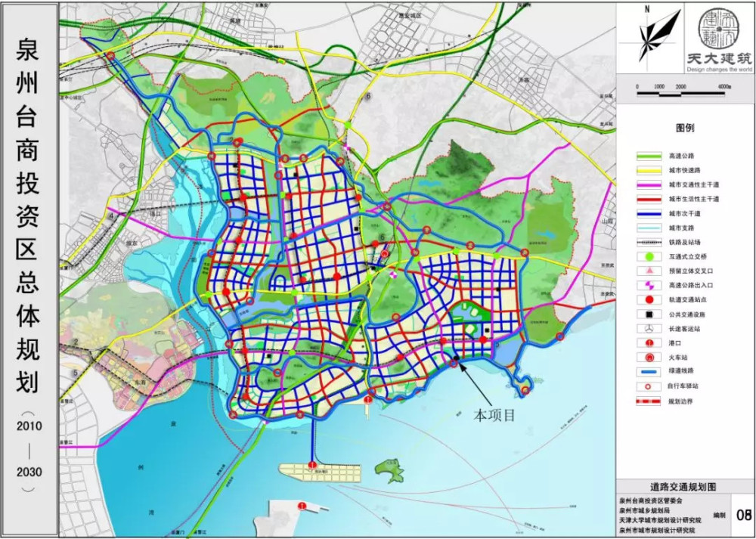Select the railway station legend icon

(649, 358)
